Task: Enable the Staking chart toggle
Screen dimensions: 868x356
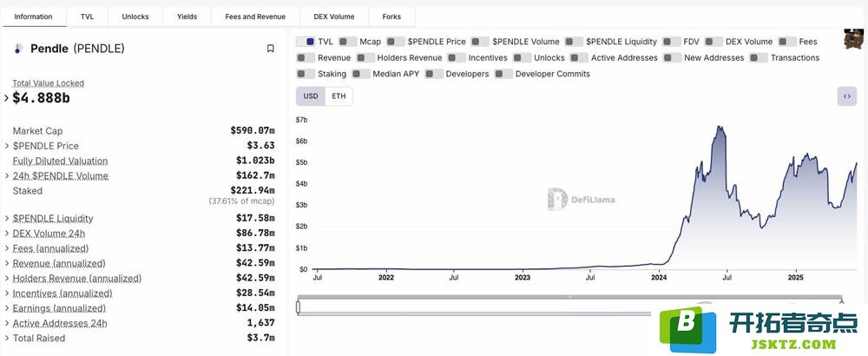Action: [306, 74]
